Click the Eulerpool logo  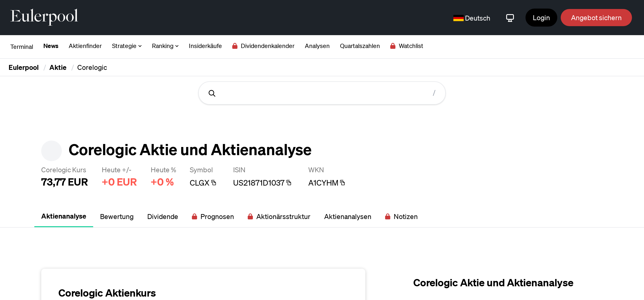tap(44, 16)
